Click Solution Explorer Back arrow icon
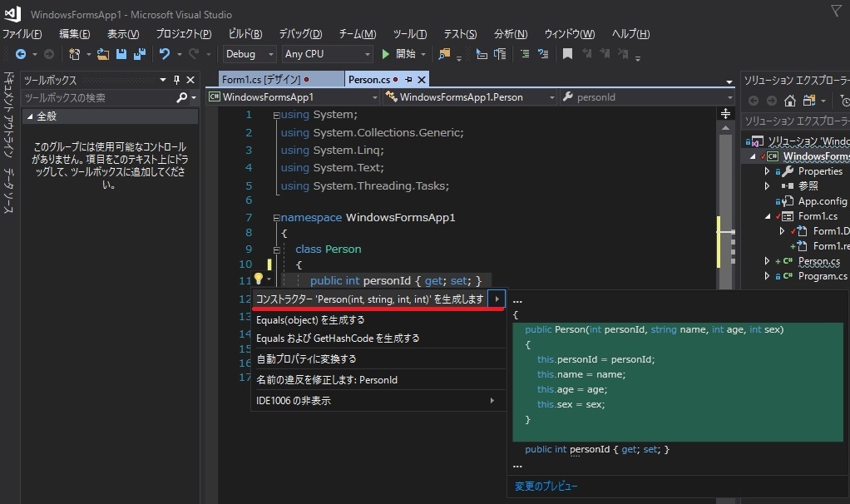Screen dimensions: 850x504 coord(753,101)
